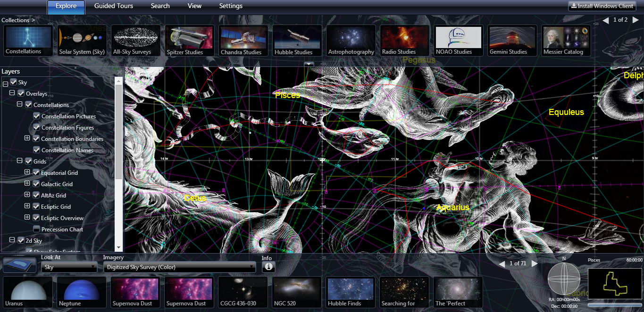Toggle the Grids group checkbox

[x=28, y=161]
